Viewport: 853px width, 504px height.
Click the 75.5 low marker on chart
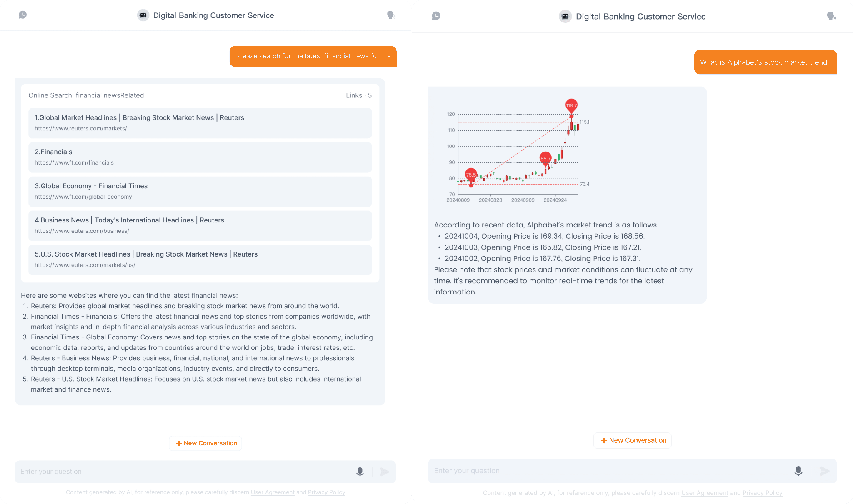click(471, 175)
